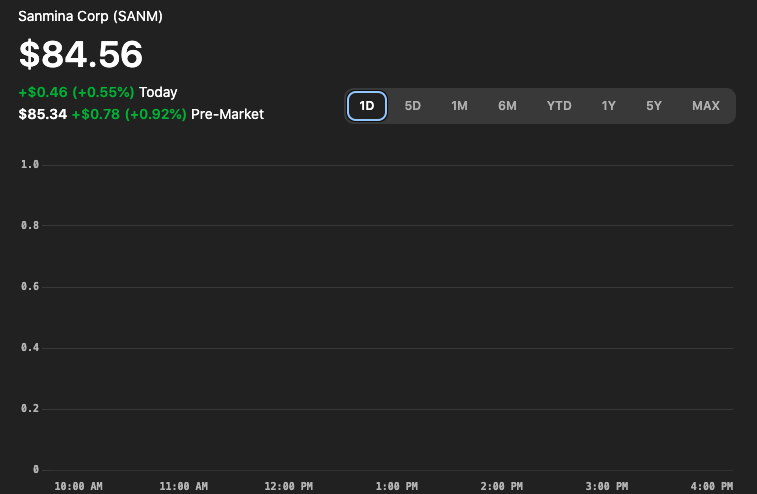Viewport: 757px width, 494px height.
Task: Switch chart to 1Y range
Action: (608, 106)
